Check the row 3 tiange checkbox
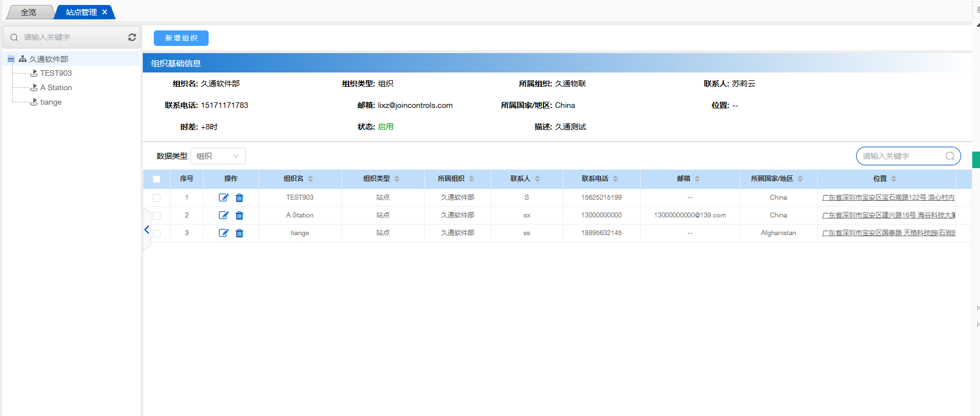980x416 pixels. coord(157,233)
